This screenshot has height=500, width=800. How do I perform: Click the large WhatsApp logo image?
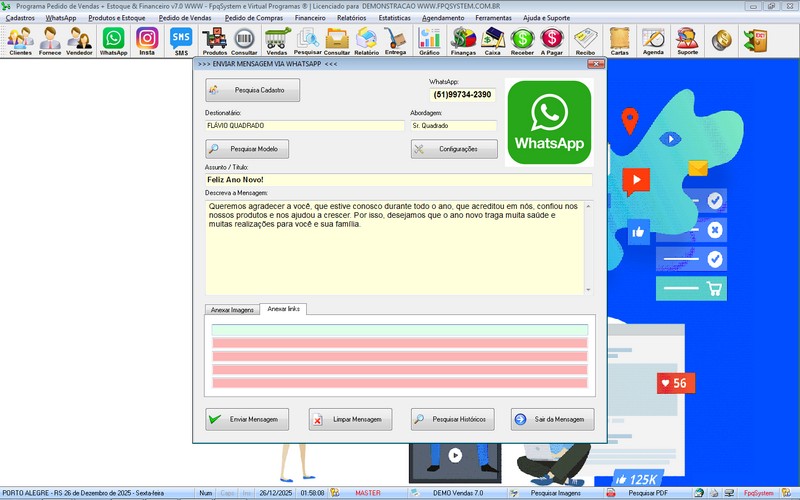pyautogui.click(x=549, y=122)
